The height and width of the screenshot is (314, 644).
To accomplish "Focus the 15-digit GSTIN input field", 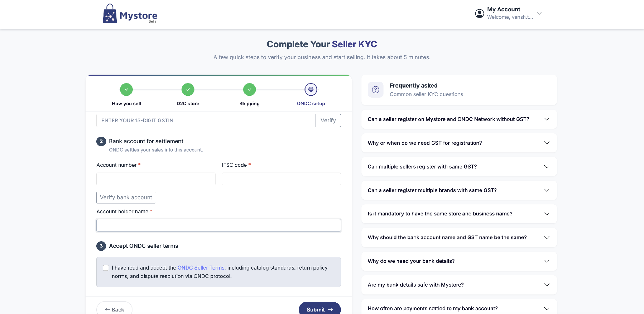I will click(x=206, y=120).
